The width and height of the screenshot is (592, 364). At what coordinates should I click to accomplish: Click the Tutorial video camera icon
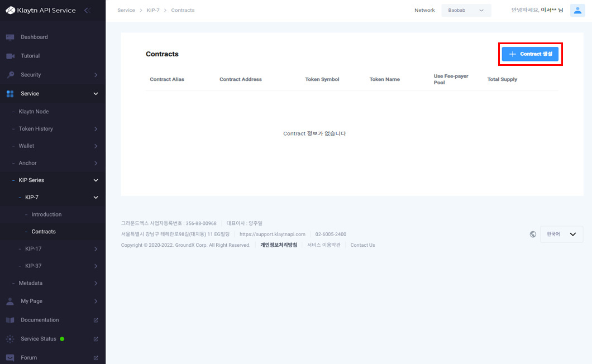pos(10,56)
